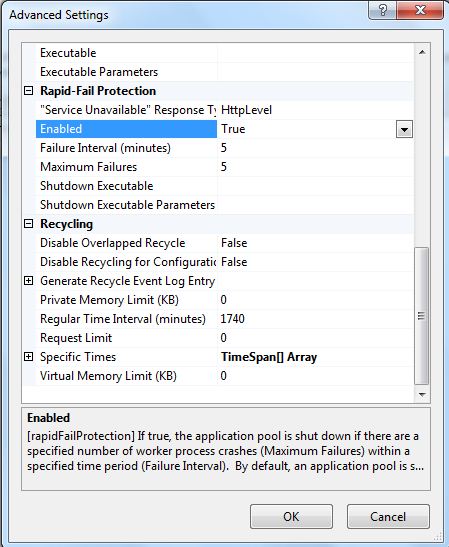
Task: Click the 1740 value field
Action: pos(316,319)
